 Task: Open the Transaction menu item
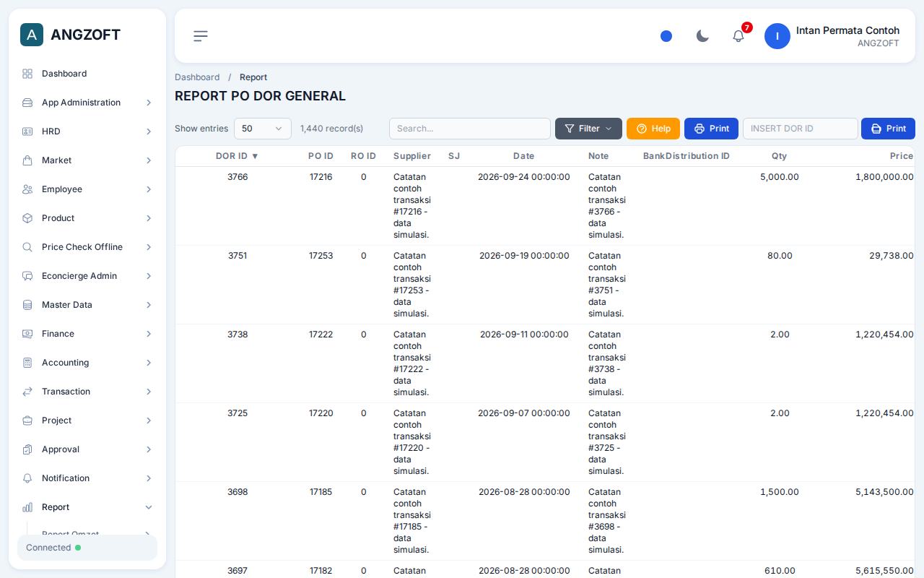point(87,392)
